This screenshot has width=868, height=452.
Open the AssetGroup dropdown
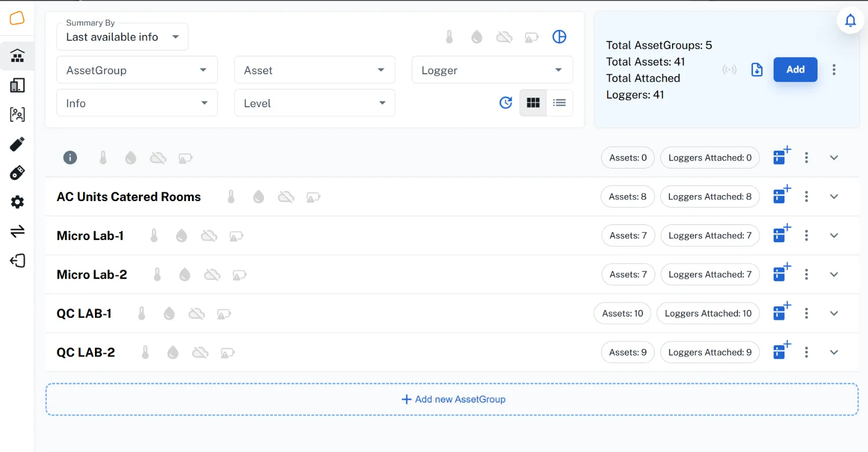coord(137,70)
